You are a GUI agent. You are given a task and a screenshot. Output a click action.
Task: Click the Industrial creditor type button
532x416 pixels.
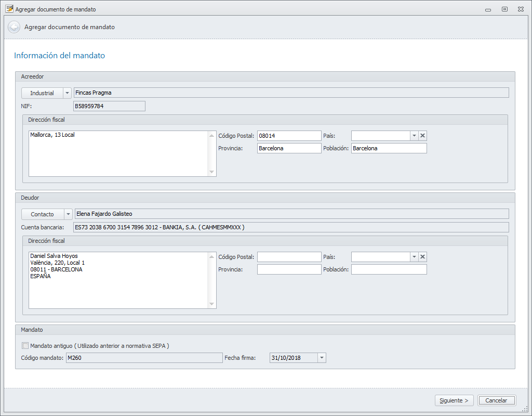(x=42, y=93)
